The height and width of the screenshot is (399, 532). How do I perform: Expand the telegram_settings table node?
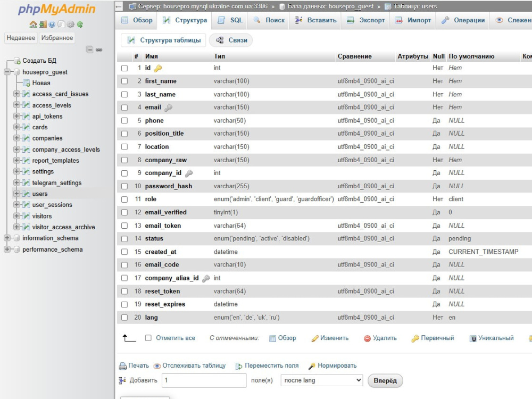(x=16, y=182)
